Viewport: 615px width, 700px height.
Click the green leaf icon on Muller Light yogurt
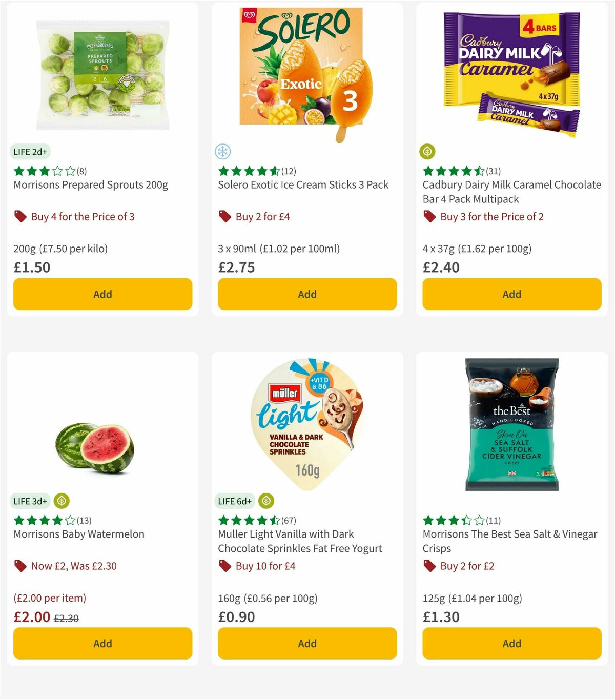[266, 501]
